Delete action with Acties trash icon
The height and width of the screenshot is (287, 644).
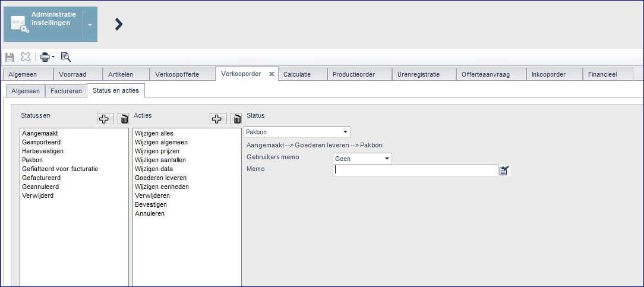coord(236,119)
